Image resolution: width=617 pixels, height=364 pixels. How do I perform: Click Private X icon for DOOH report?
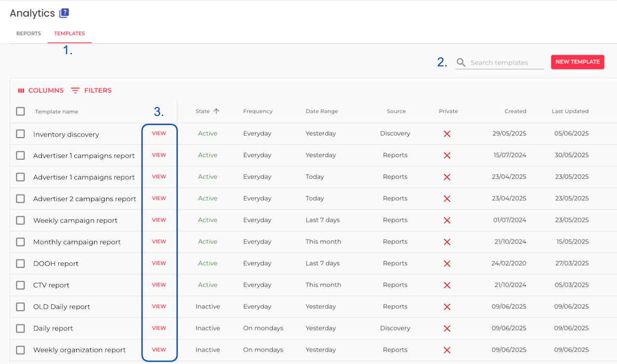447,264
